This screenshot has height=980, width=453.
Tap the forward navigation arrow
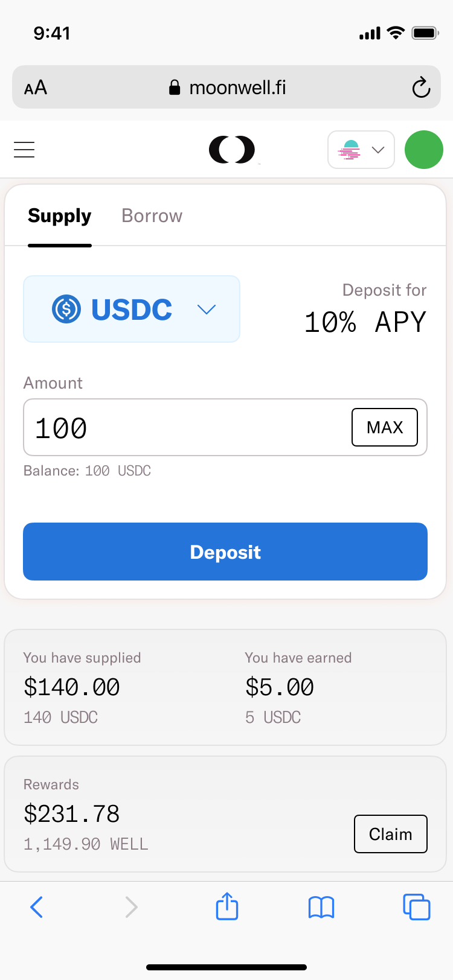(x=131, y=907)
